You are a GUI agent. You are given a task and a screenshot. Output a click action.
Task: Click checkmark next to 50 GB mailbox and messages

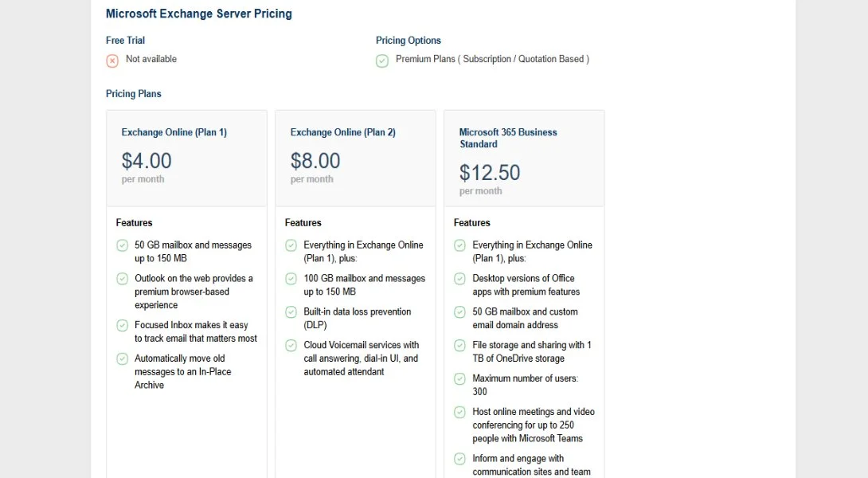122,245
